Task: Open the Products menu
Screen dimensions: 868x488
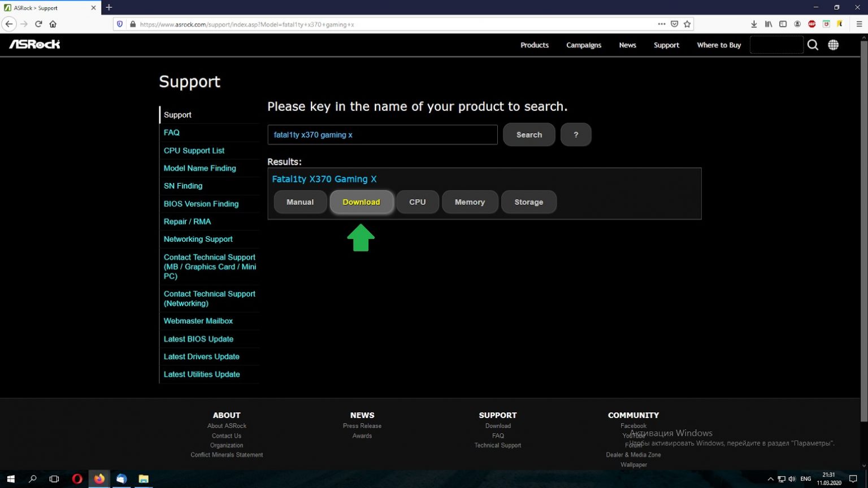Action: click(535, 45)
